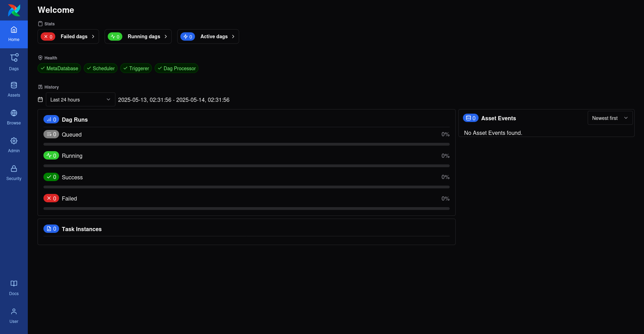Click the Triggerer health status pill
Viewport: 644px width, 334px height.
point(136,68)
